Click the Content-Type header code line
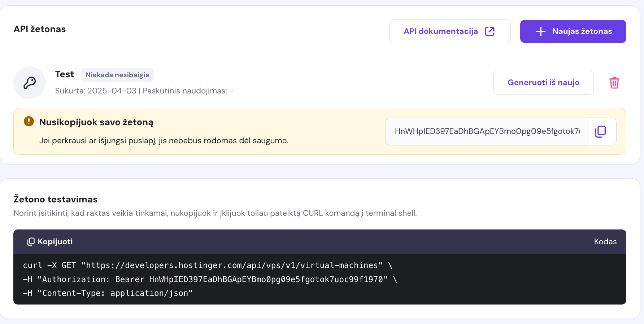The image size is (644, 324). 108,293
